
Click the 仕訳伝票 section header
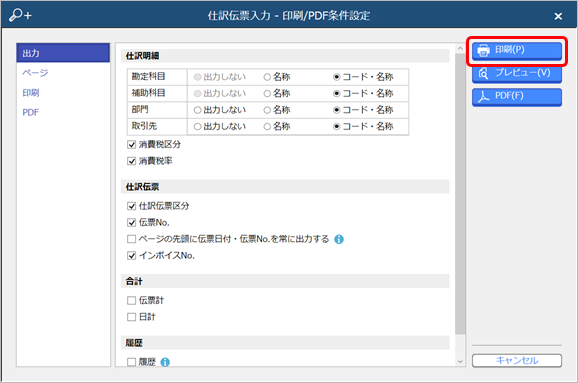click(285, 187)
